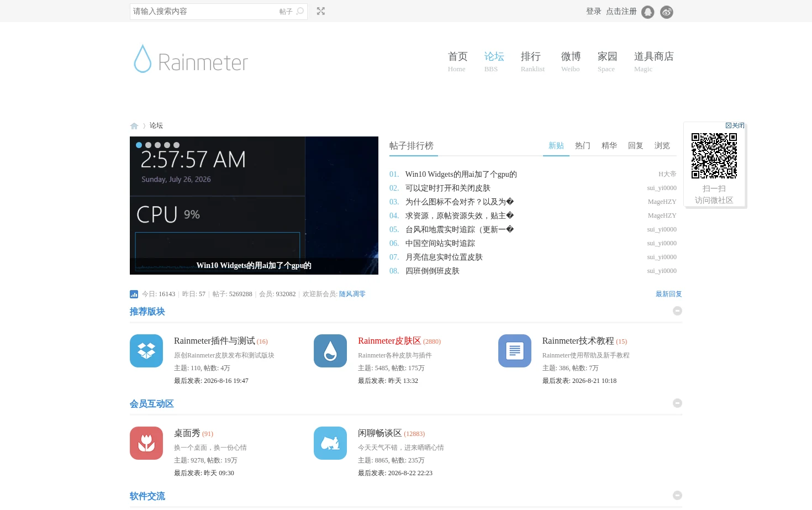812x510 pixels.
Task: Open 论坛 BBS in navigation
Action: pyautogui.click(x=494, y=61)
